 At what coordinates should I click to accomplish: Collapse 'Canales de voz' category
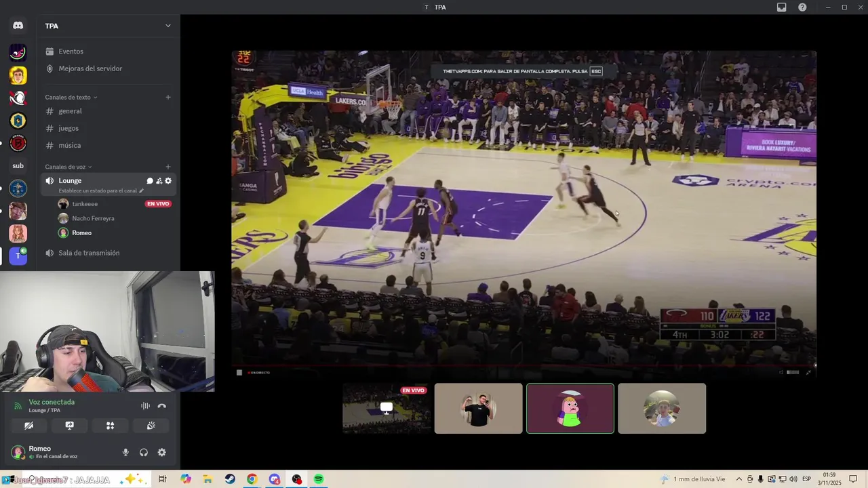point(68,167)
